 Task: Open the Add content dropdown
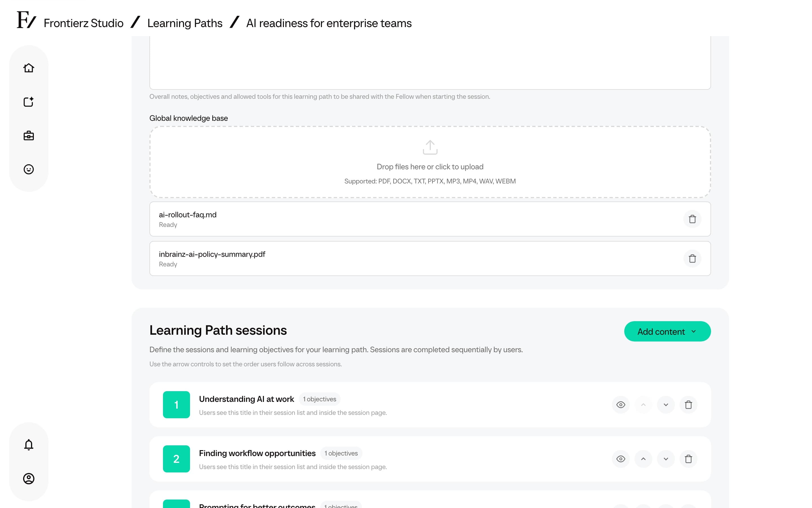click(x=667, y=331)
